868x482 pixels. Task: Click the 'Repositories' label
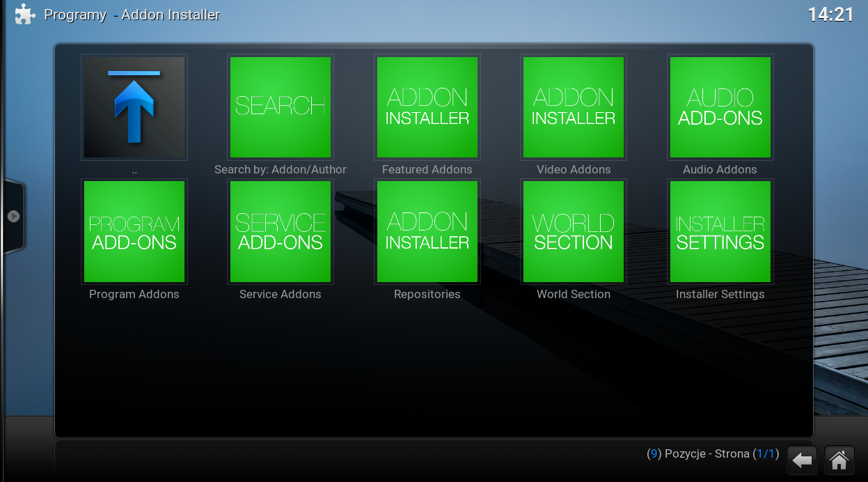427,294
